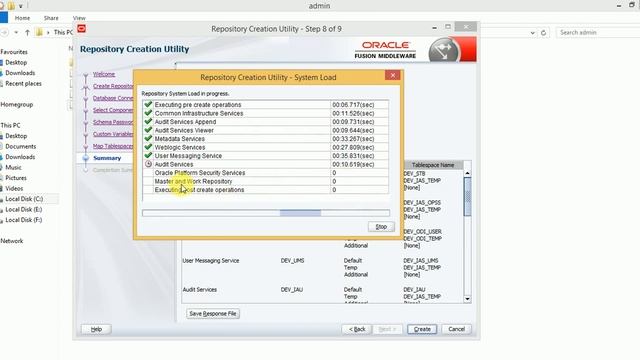640x360 pixels.
Task: Open Recent places in File Explorer
Action: tap(23, 84)
